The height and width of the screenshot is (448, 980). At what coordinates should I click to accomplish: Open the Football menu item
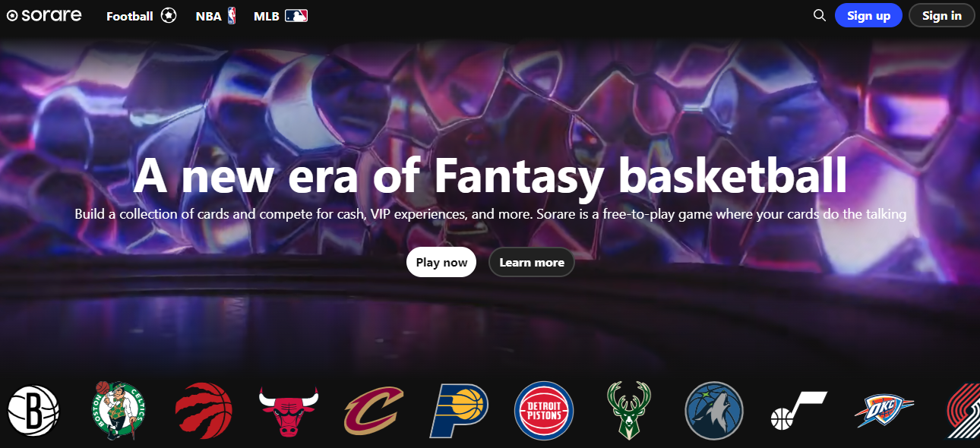141,15
